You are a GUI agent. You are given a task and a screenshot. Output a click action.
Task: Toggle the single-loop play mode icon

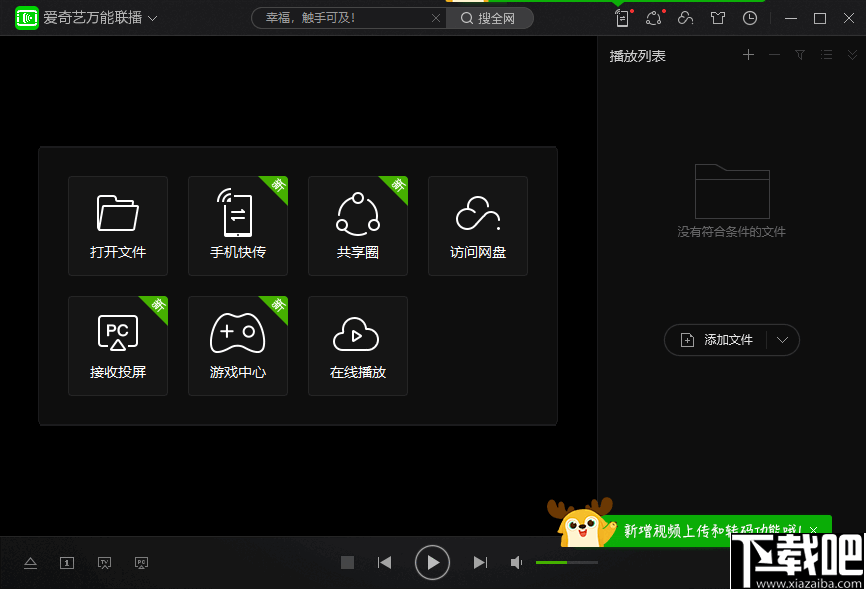coord(67,563)
